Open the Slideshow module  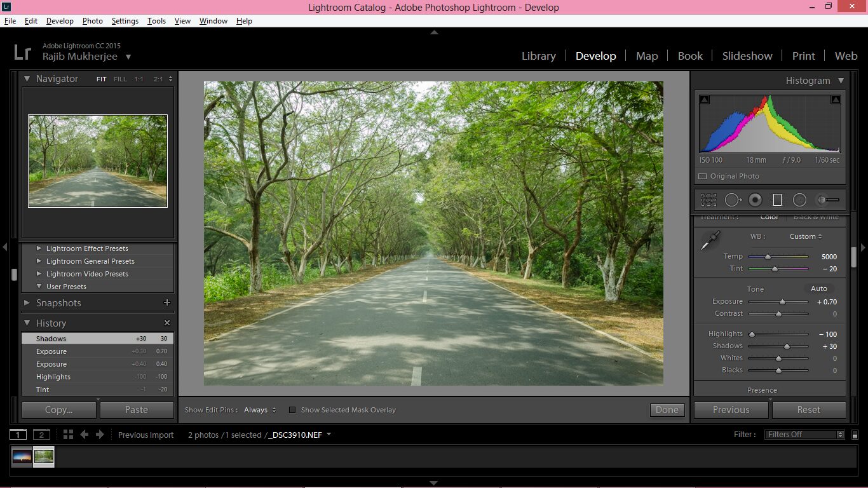pyautogui.click(x=747, y=56)
